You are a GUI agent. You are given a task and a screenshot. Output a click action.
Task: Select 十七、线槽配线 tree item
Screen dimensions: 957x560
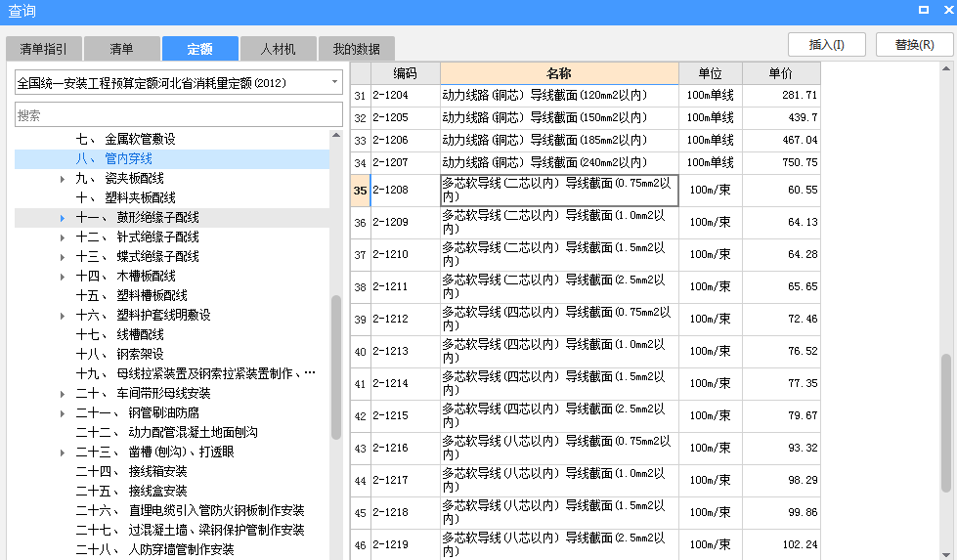(x=119, y=334)
